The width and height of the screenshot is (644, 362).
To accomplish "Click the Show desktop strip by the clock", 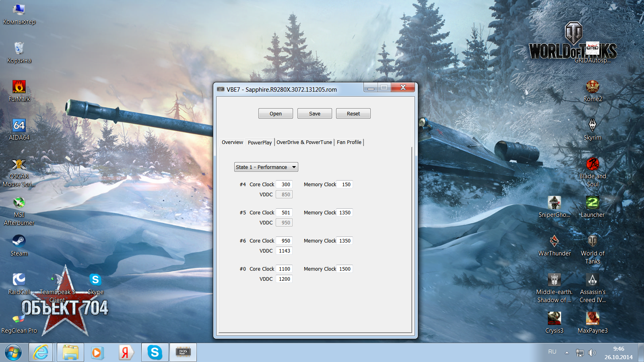I will (641, 353).
